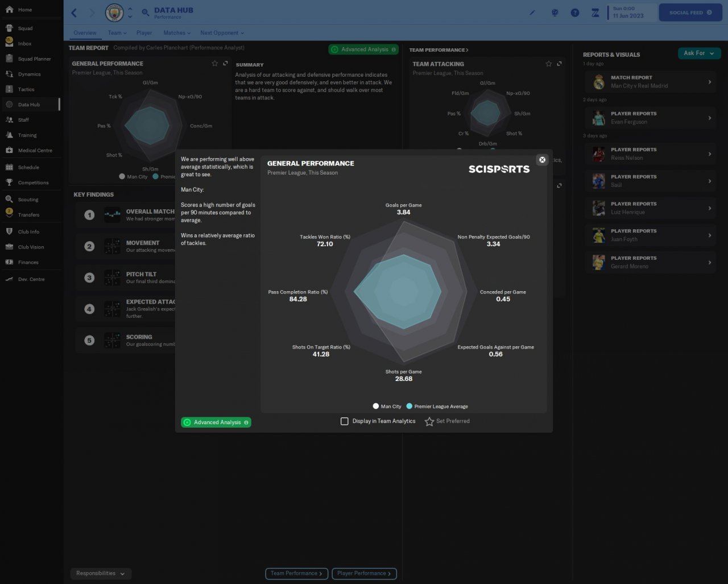Open the Competitions section
The image size is (728, 584).
(33, 183)
